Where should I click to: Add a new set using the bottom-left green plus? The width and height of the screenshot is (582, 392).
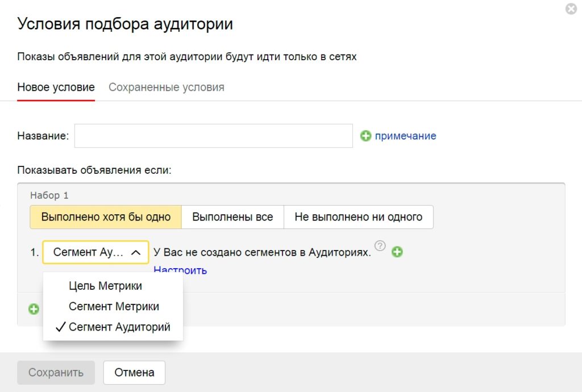(x=34, y=309)
